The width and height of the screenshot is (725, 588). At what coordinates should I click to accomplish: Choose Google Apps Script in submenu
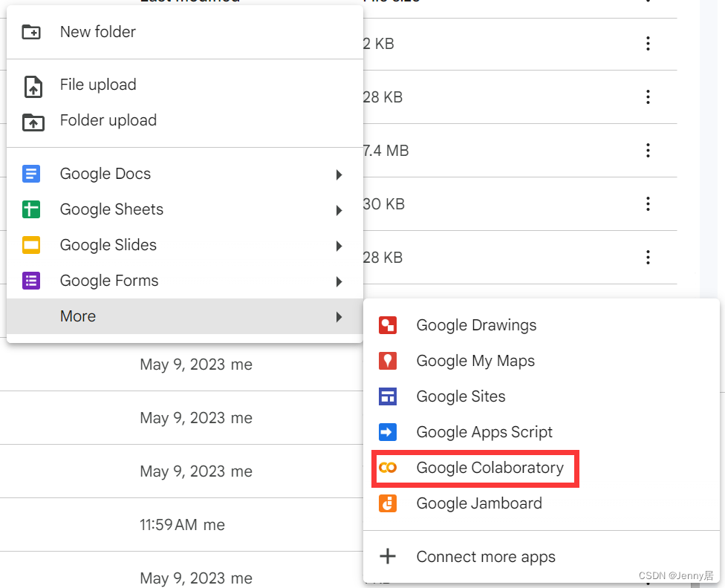point(542,432)
